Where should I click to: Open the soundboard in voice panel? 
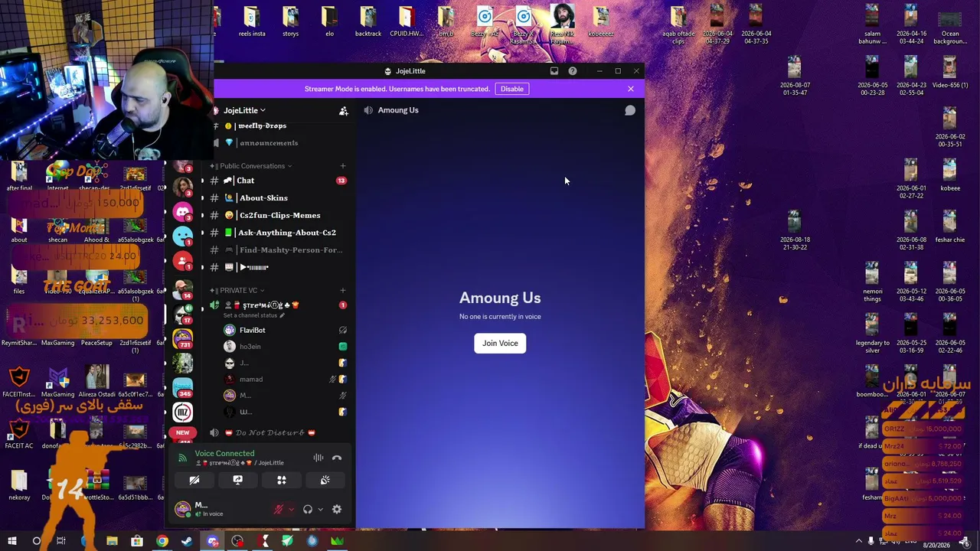pos(325,481)
